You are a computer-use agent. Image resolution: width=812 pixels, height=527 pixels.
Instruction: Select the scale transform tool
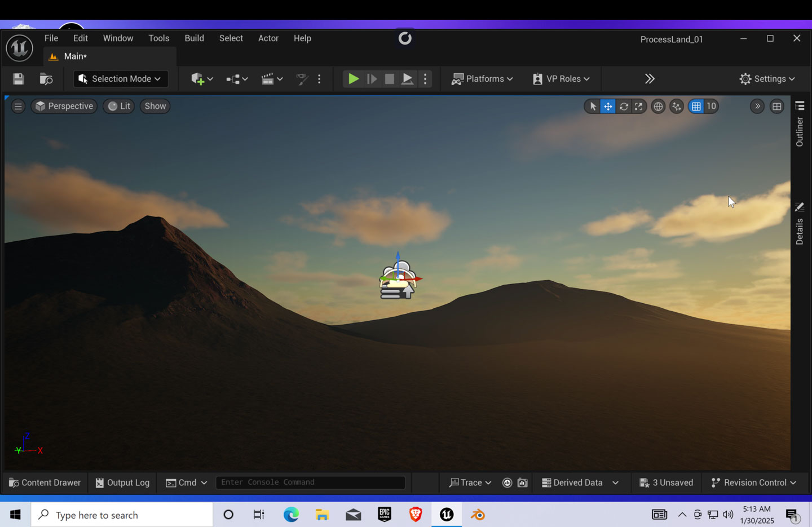[638, 107]
